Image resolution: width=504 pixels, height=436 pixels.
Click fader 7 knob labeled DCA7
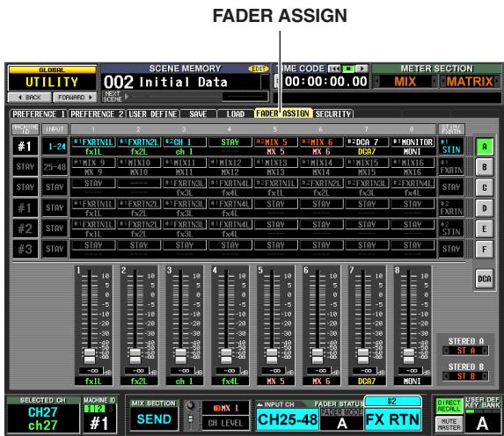[363, 356]
